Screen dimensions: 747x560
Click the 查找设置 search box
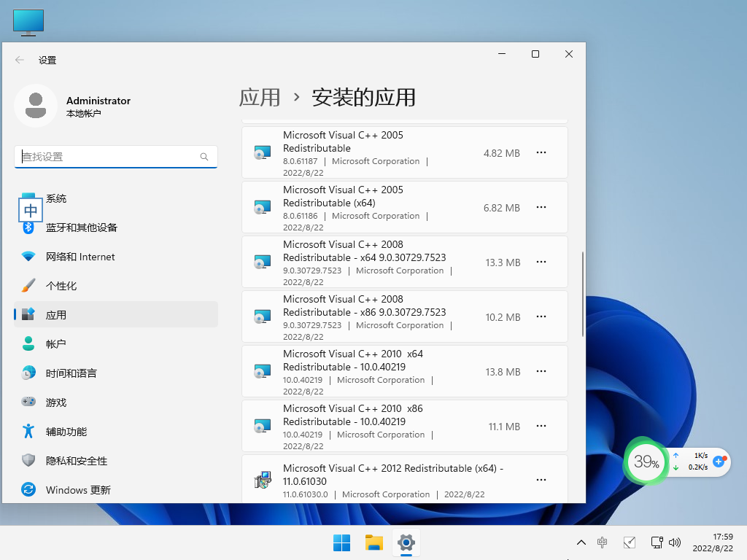[x=115, y=157]
